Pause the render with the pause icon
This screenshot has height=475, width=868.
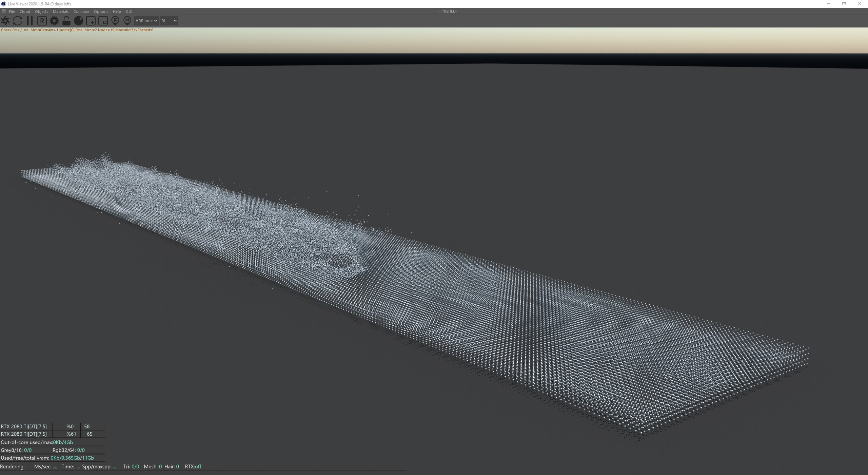(x=30, y=21)
